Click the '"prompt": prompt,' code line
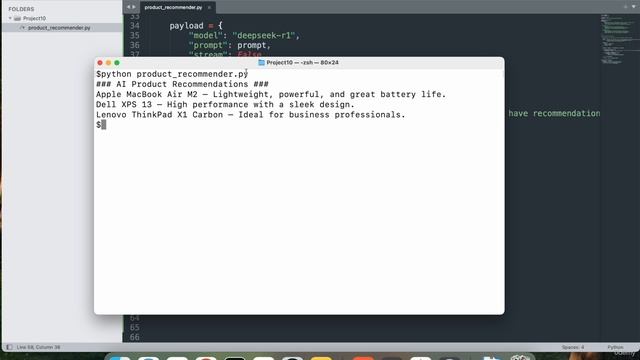This screenshot has width=640, height=360. pos(230,45)
